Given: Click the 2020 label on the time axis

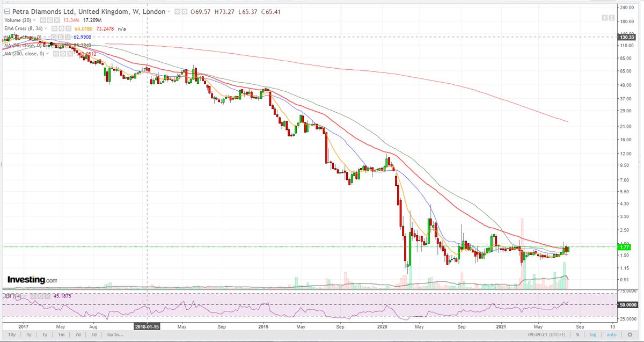Looking at the screenshot, I should pyautogui.click(x=382, y=326).
